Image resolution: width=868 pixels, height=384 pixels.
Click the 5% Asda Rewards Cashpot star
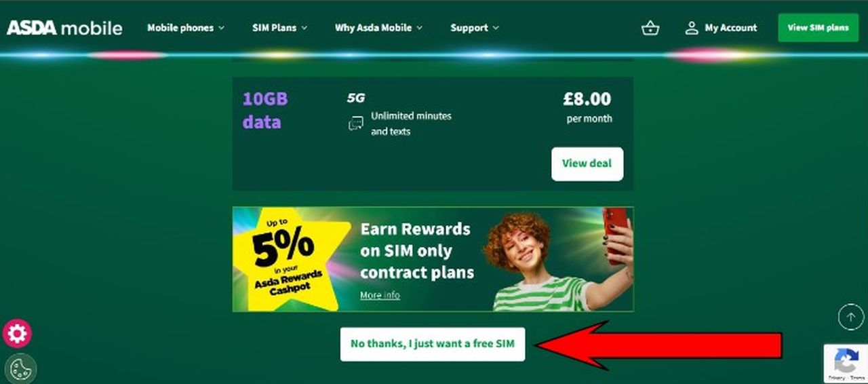click(x=293, y=259)
